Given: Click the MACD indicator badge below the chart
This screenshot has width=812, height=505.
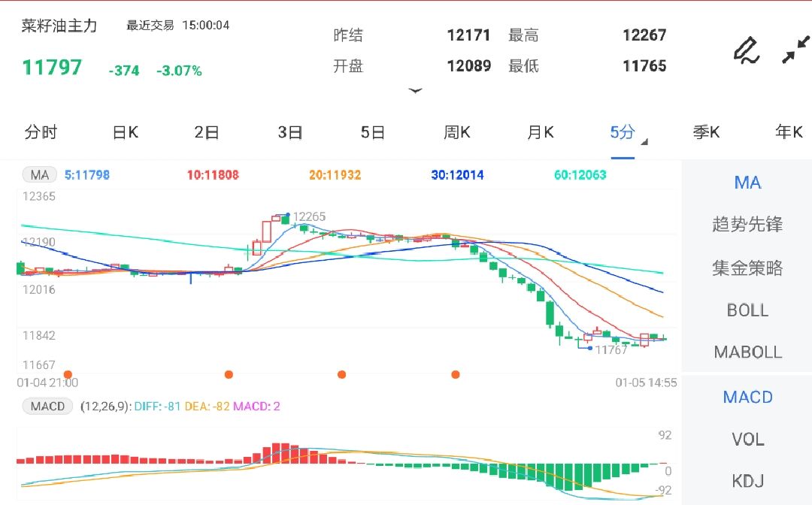Looking at the screenshot, I should click(47, 406).
